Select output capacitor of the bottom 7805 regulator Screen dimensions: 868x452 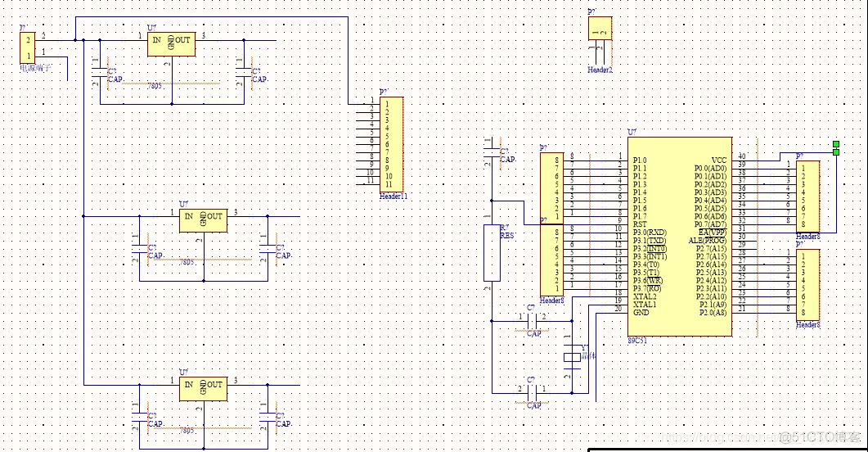[x=268, y=417]
